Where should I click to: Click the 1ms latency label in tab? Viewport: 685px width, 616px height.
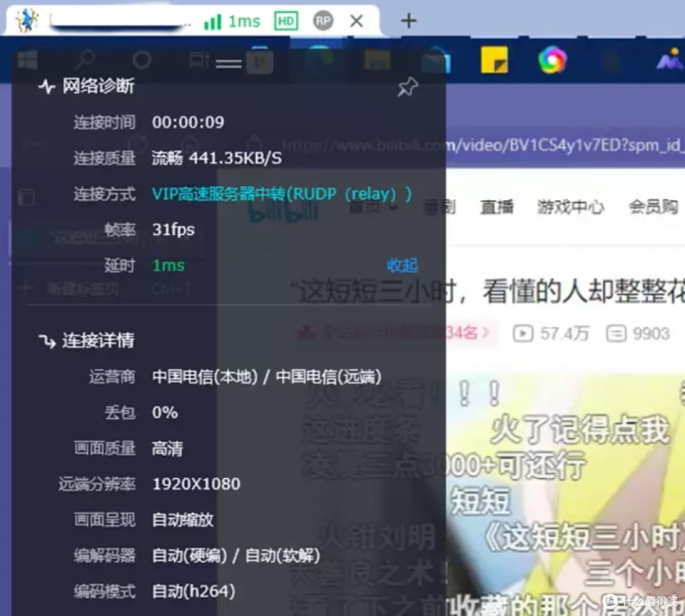[x=244, y=21]
